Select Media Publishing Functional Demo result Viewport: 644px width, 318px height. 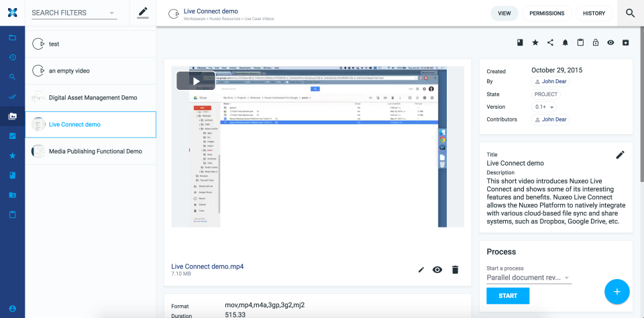91,151
